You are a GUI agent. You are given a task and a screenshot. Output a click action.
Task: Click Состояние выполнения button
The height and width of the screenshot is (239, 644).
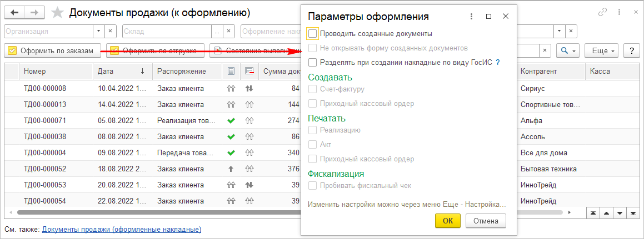256,51
